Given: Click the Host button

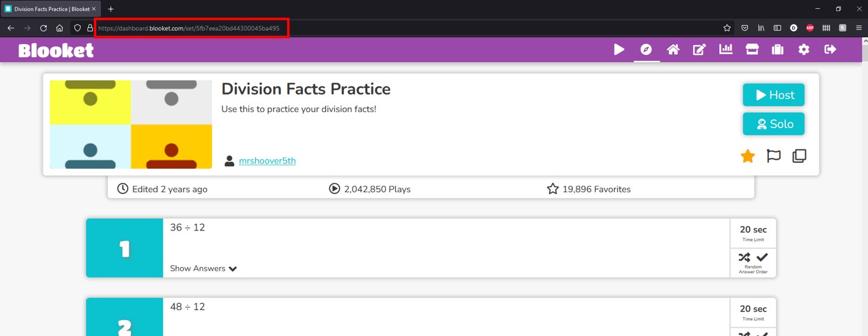Looking at the screenshot, I should pos(774,95).
